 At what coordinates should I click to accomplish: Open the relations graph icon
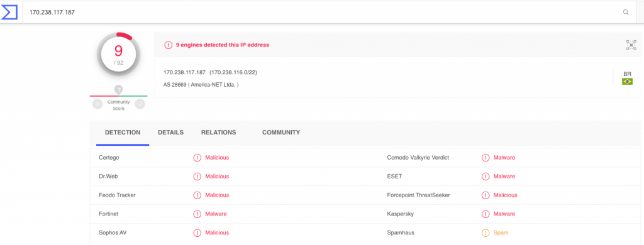631,45
